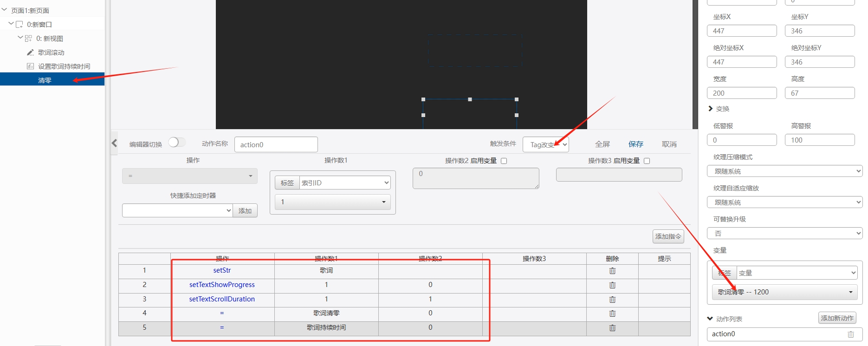Focus the 坐标X field
This screenshot has width=868, height=346.
click(x=742, y=31)
